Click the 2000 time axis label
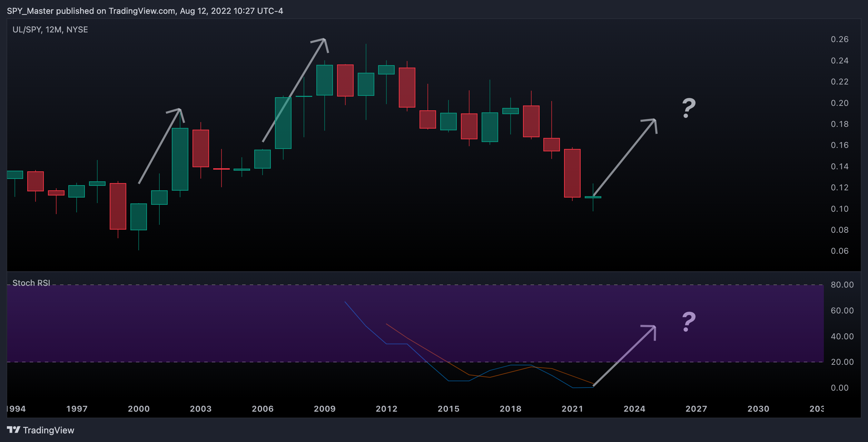This screenshot has height=442, width=868. [139, 409]
